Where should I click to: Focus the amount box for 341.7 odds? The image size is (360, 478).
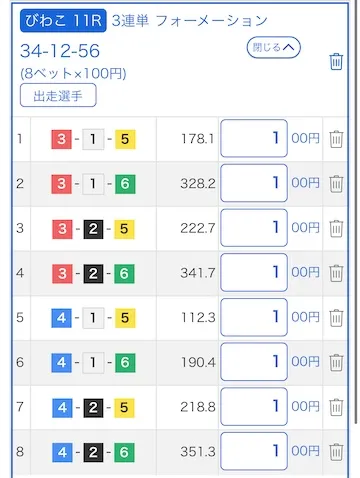tap(254, 272)
